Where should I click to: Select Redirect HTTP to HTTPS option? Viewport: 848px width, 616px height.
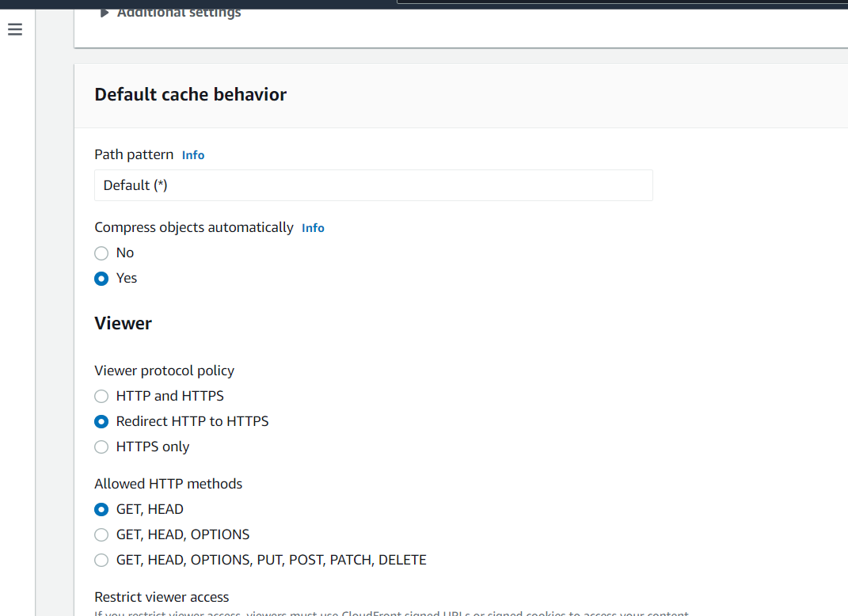click(101, 421)
